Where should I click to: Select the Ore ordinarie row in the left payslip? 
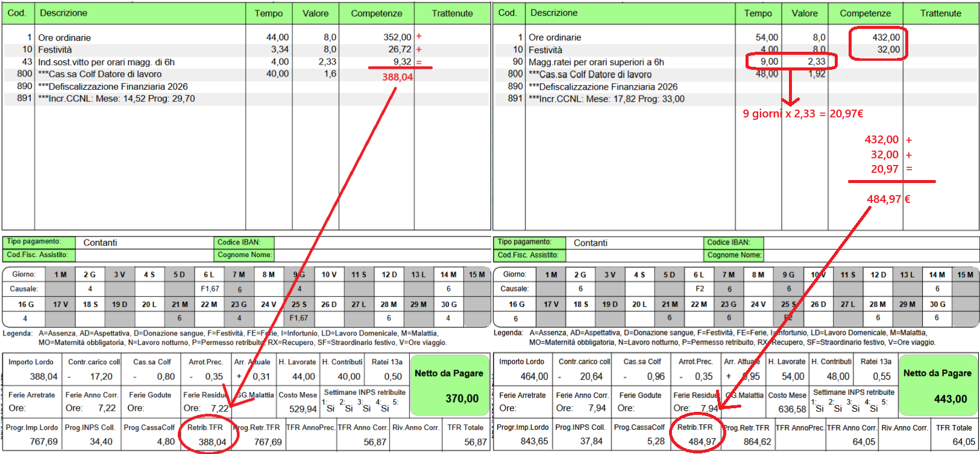tap(64, 37)
